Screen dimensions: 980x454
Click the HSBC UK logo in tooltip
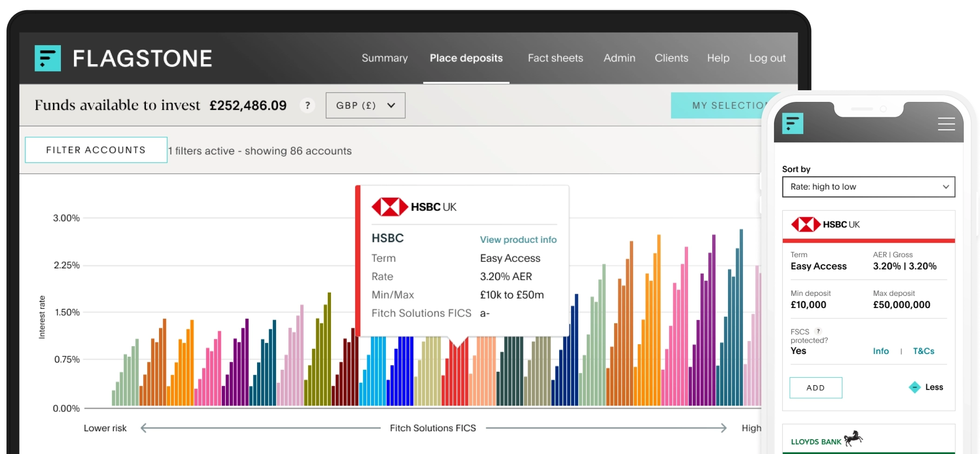tap(414, 207)
